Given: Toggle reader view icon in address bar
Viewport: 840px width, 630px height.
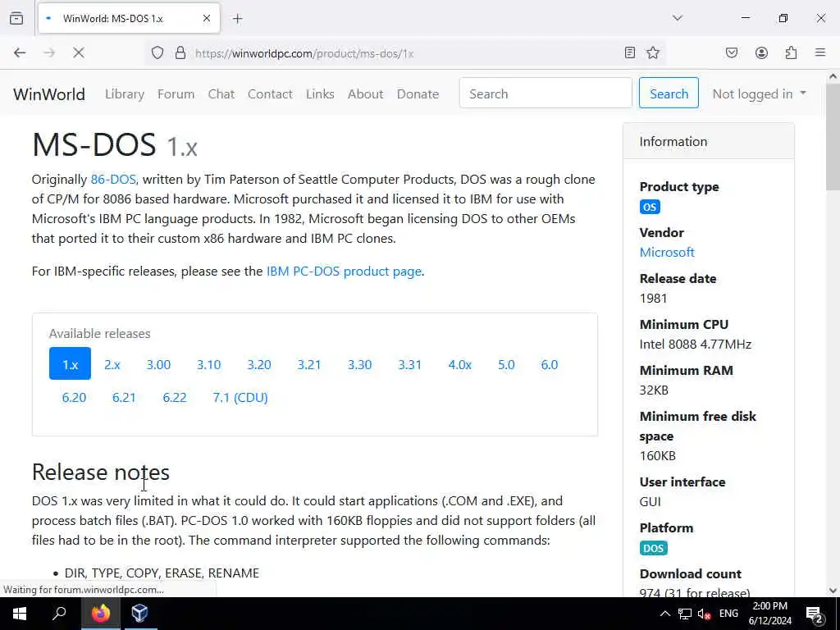Looking at the screenshot, I should 630,52.
